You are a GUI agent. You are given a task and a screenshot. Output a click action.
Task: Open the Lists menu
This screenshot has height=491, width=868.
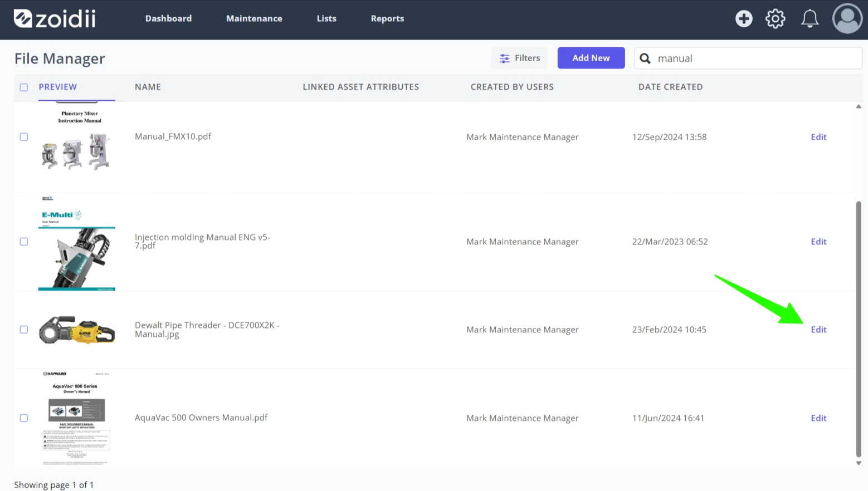pyautogui.click(x=326, y=18)
